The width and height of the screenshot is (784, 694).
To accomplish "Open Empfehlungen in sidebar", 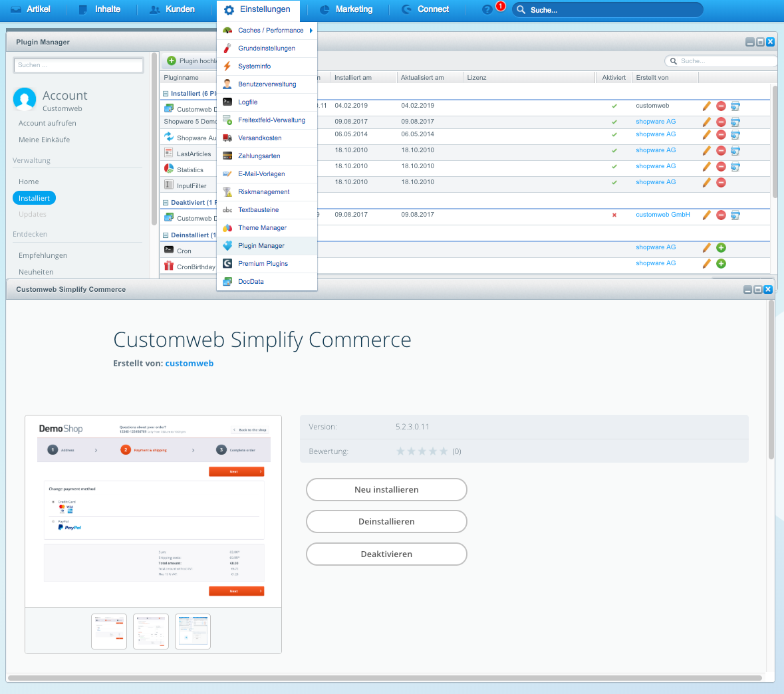I will 43,255.
